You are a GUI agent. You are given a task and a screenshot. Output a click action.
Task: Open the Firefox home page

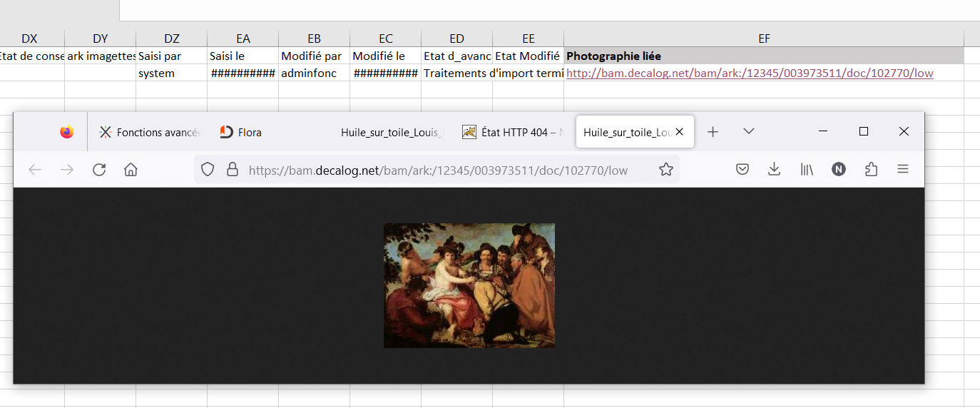131,170
